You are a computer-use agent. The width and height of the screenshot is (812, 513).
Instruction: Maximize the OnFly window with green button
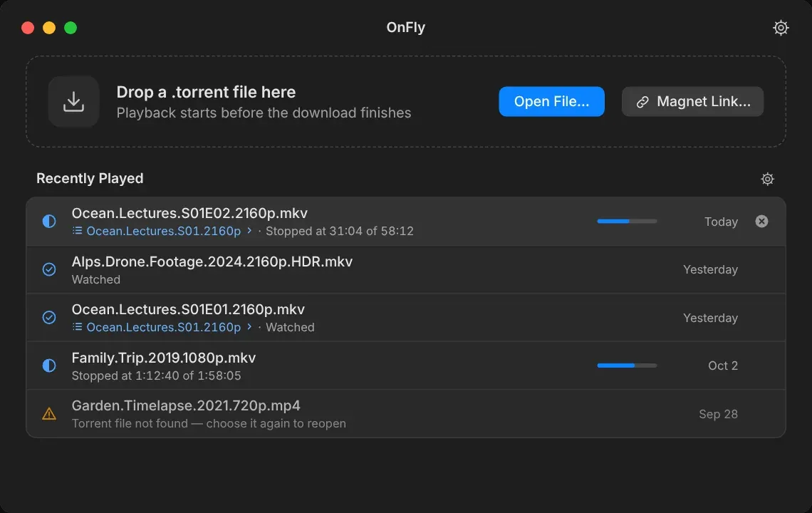[71, 28]
